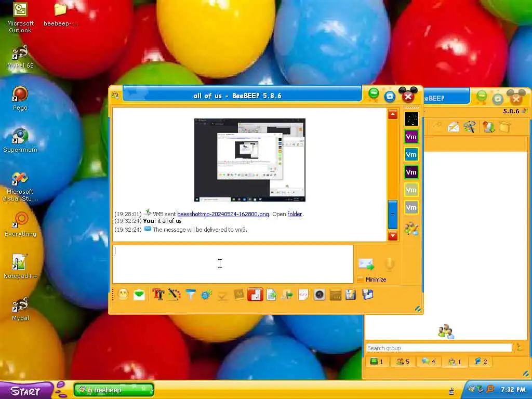Image resolution: width=532 pixels, height=399 pixels.
Task: Click the blue print/save chat icon
Action: (367, 294)
